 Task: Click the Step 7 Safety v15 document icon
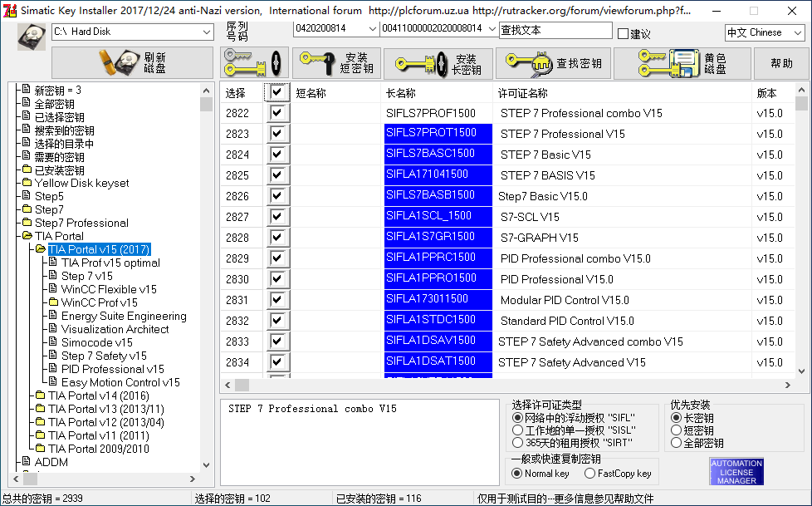pyautogui.click(x=53, y=355)
